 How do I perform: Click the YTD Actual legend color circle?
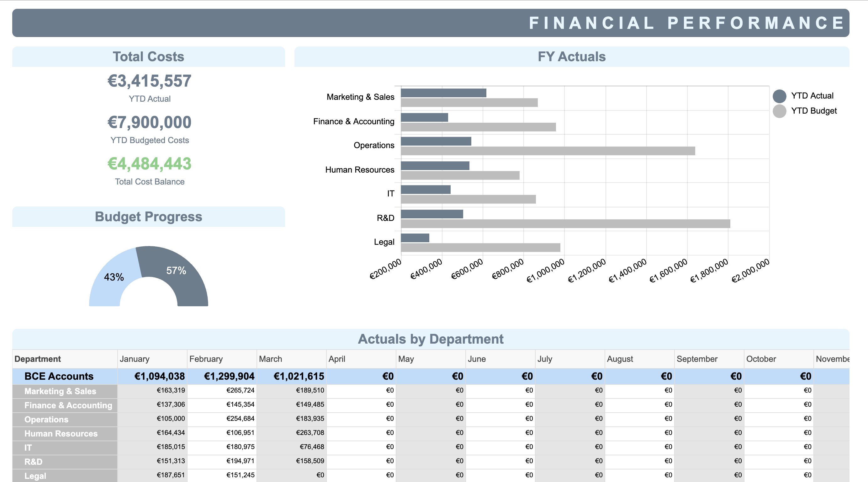point(779,96)
